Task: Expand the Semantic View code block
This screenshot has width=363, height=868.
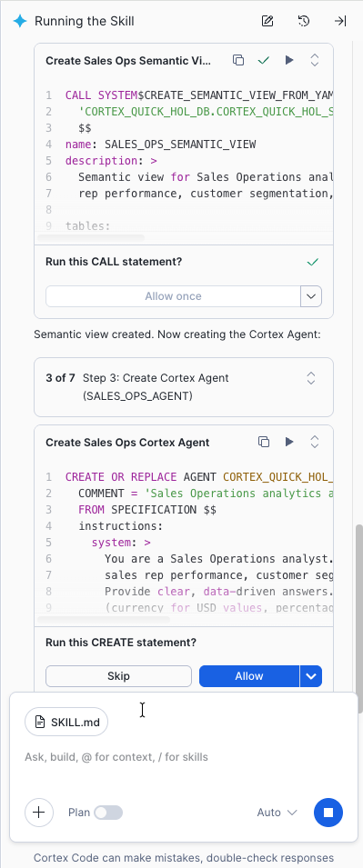Action: click(314, 60)
